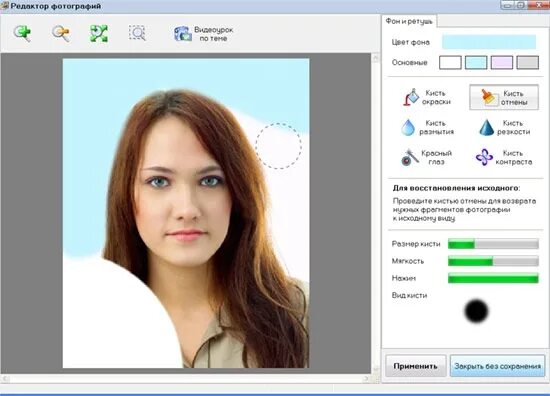Select the Красный глаз red-eye tool
Viewport: 550px width, 396px height.
[426, 157]
